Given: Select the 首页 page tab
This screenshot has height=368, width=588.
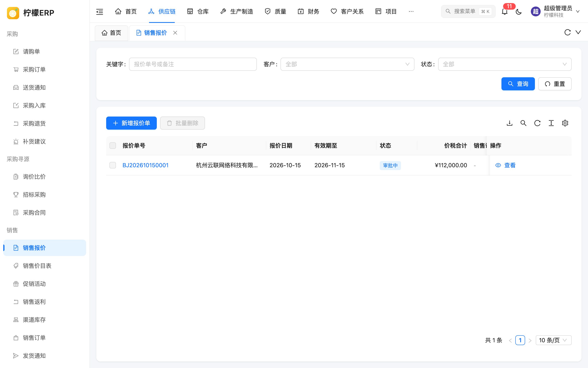Looking at the screenshot, I should click(111, 33).
